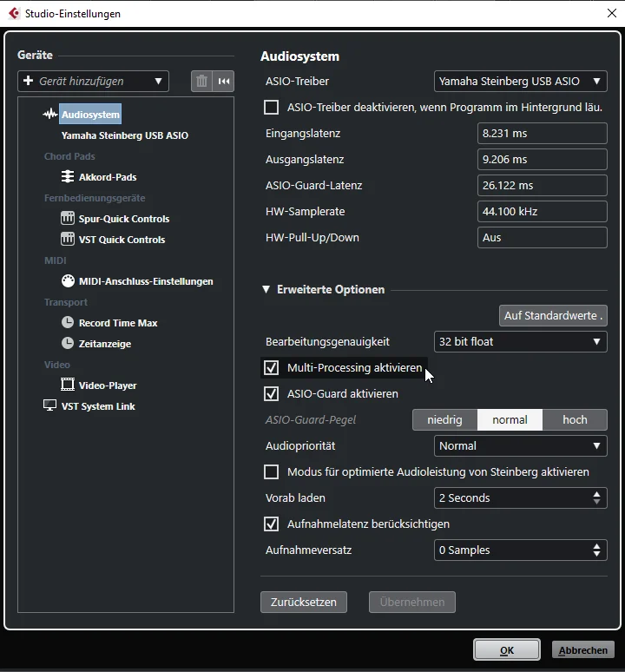The height and width of the screenshot is (672, 625).
Task: Set ASIO-Guard-Pegel to hoch
Action: (x=575, y=419)
